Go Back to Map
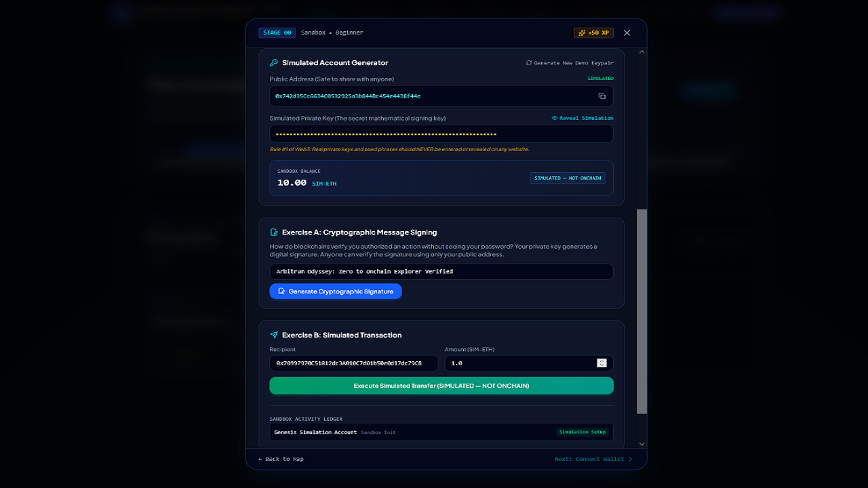 coord(281,459)
